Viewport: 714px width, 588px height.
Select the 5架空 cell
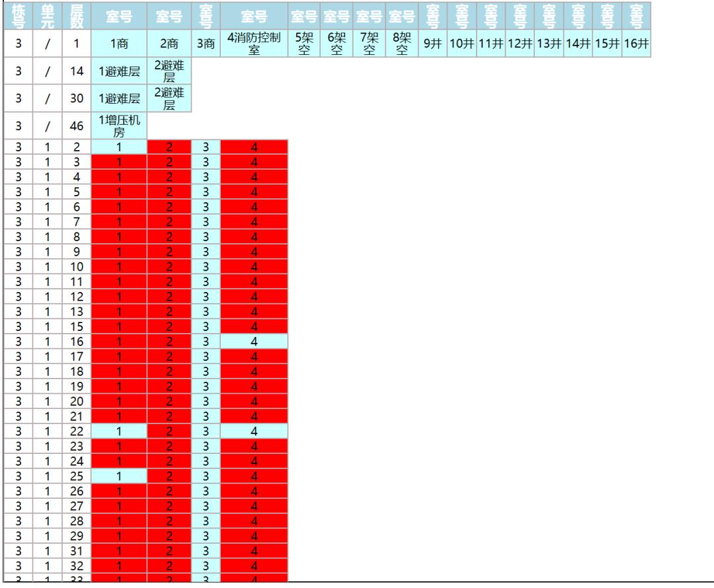[304, 44]
